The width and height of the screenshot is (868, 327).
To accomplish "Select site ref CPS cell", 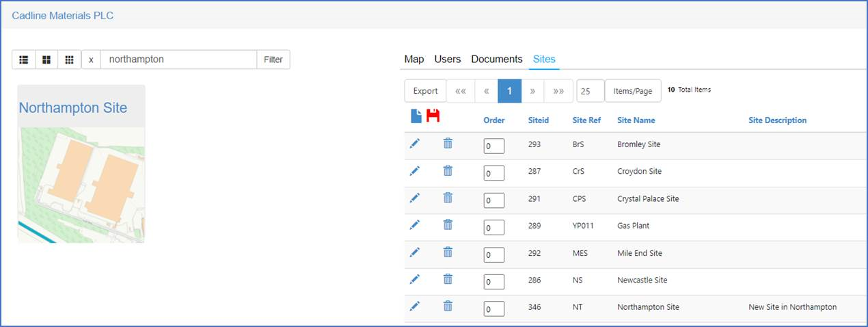I will pyautogui.click(x=579, y=199).
